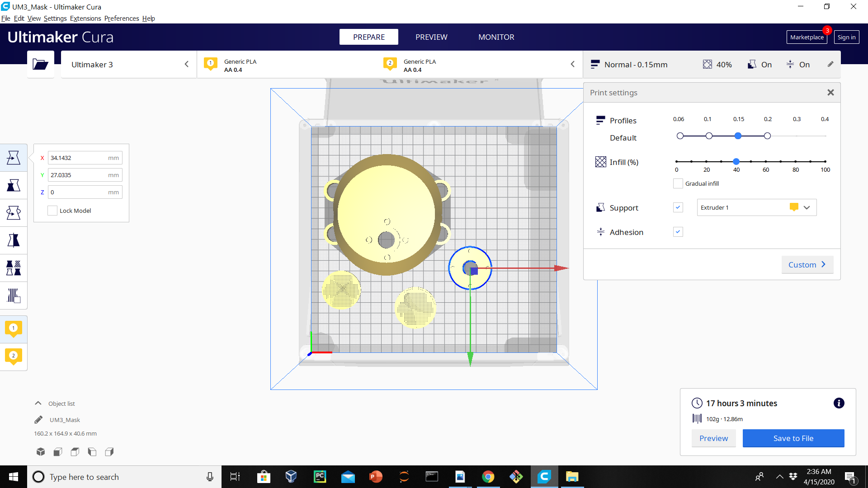
Task: Set layer height profile to 0.06
Action: [680, 136]
